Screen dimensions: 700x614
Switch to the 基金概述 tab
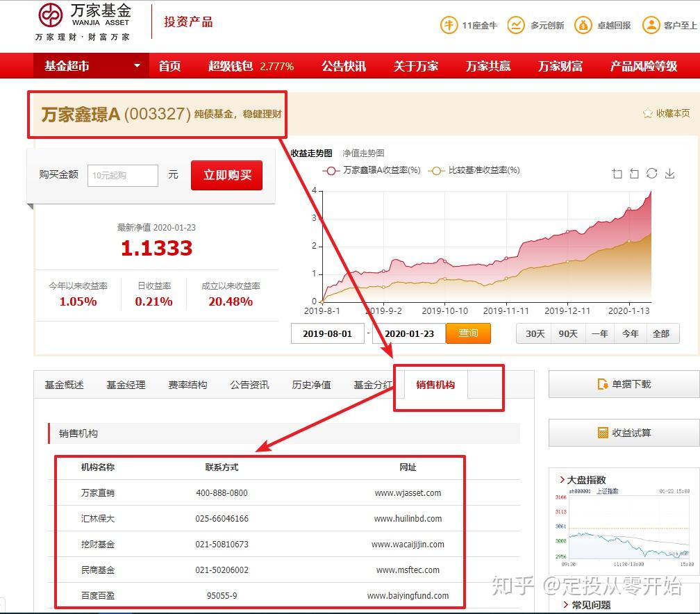point(65,385)
